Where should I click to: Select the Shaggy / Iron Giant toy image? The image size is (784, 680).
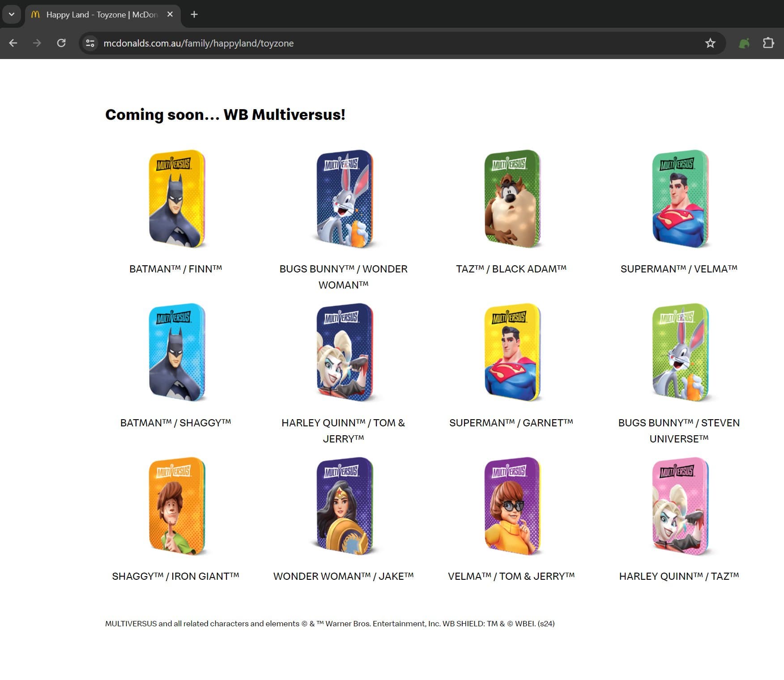click(x=177, y=506)
